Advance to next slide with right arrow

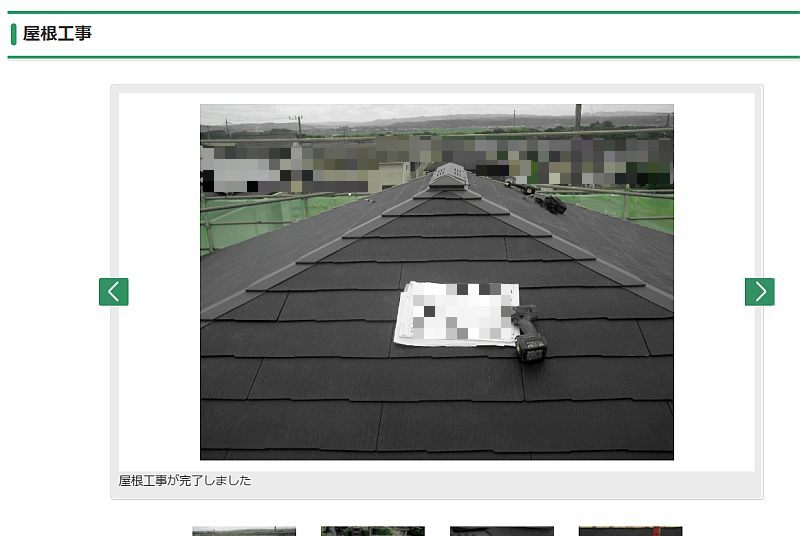click(x=760, y=292)
